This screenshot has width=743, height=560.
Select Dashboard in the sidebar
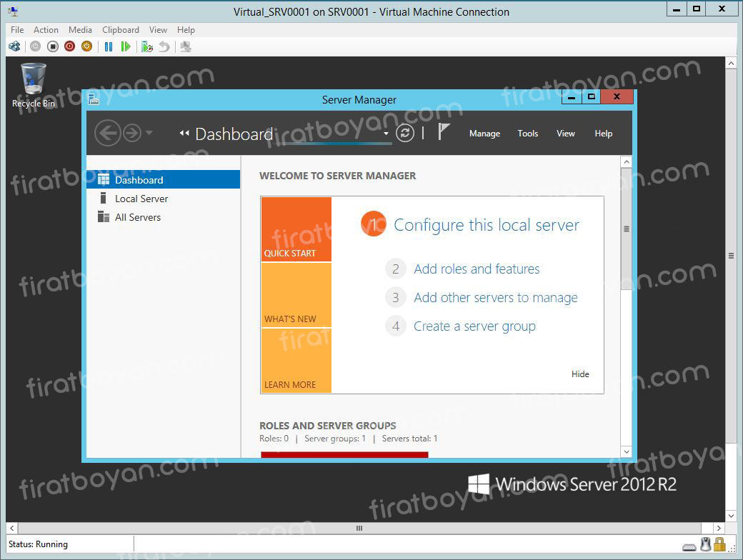coord(163,179)
